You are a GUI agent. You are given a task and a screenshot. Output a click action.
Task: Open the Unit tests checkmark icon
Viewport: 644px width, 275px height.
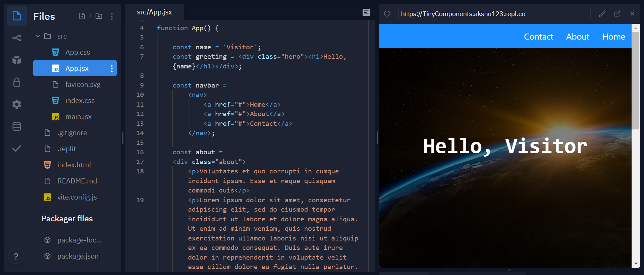[17, 148]
